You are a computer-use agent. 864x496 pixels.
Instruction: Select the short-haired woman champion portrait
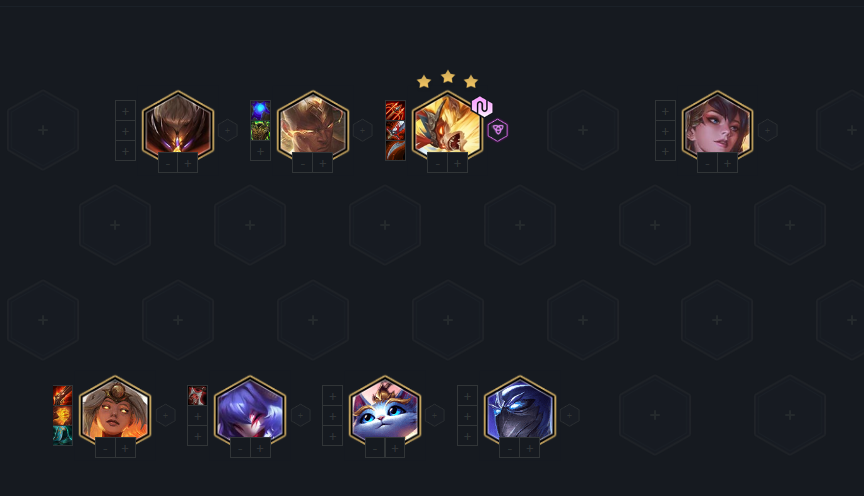[717, 127]
